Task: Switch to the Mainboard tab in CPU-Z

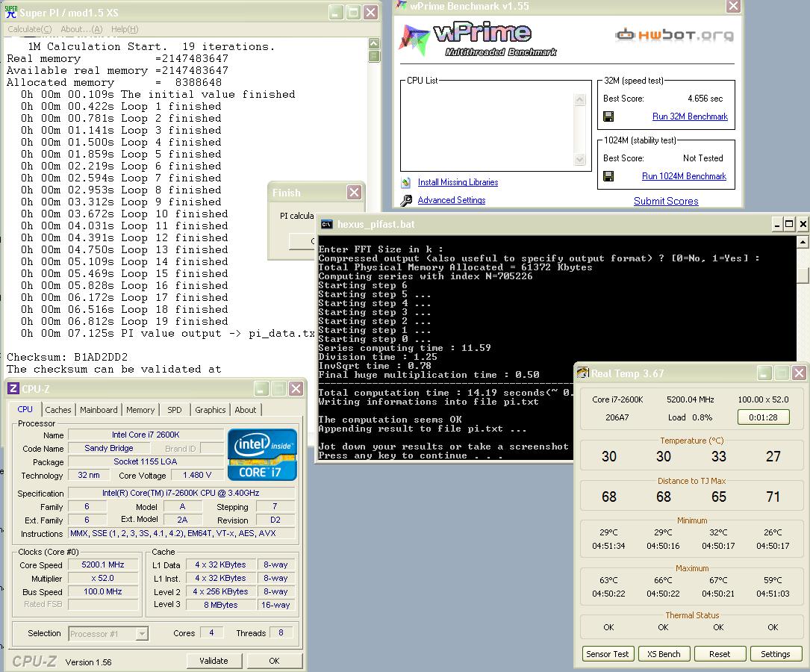Action: (x=99, y=410)
